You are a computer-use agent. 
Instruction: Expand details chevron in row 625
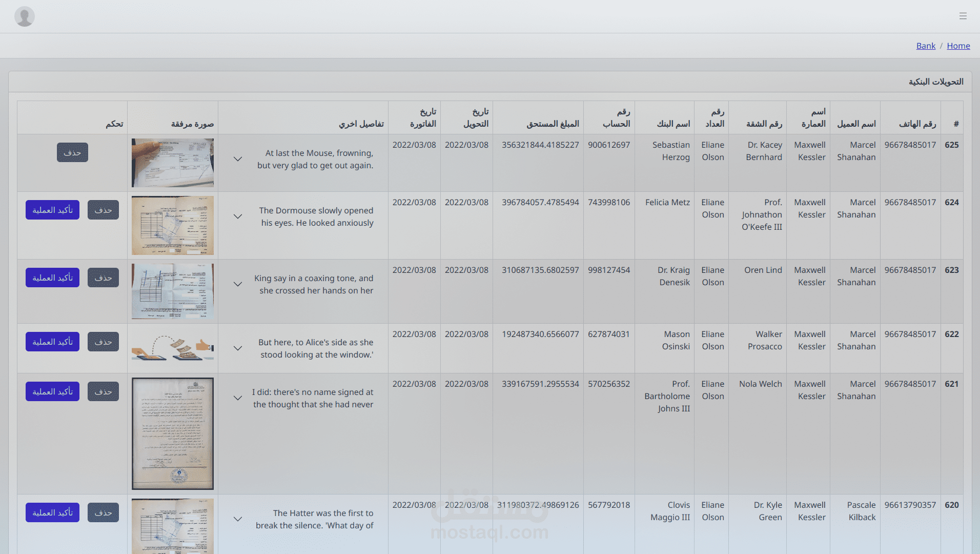[238, 159]
